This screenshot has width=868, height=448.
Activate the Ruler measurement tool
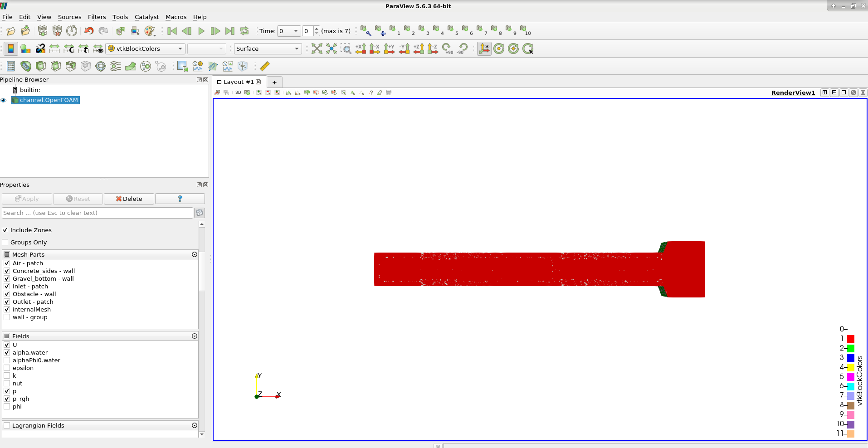coord(264,66)
